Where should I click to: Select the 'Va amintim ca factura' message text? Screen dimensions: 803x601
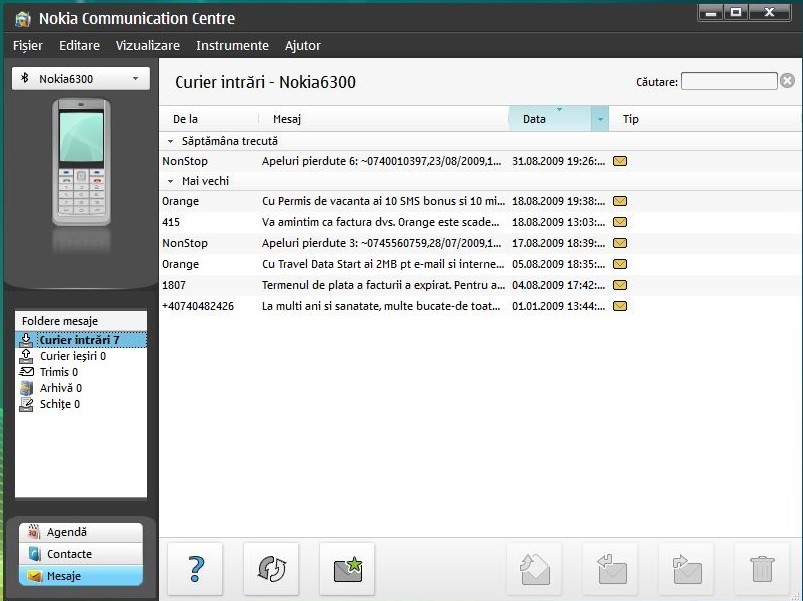click(x=381, y=222)
